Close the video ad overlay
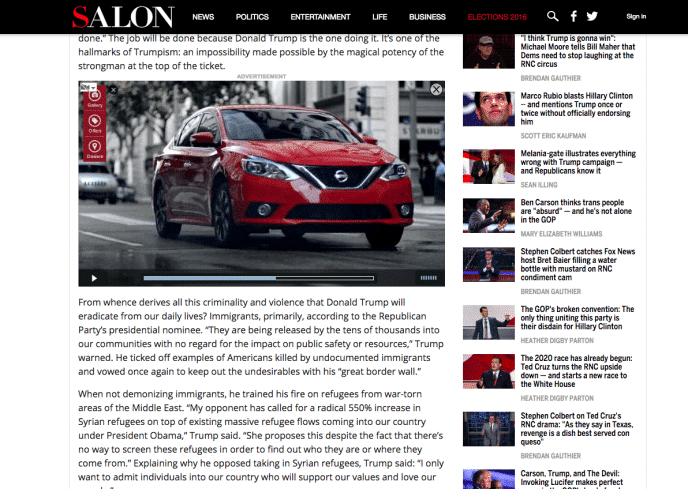 pyautogui.click(x=436, y=90)
